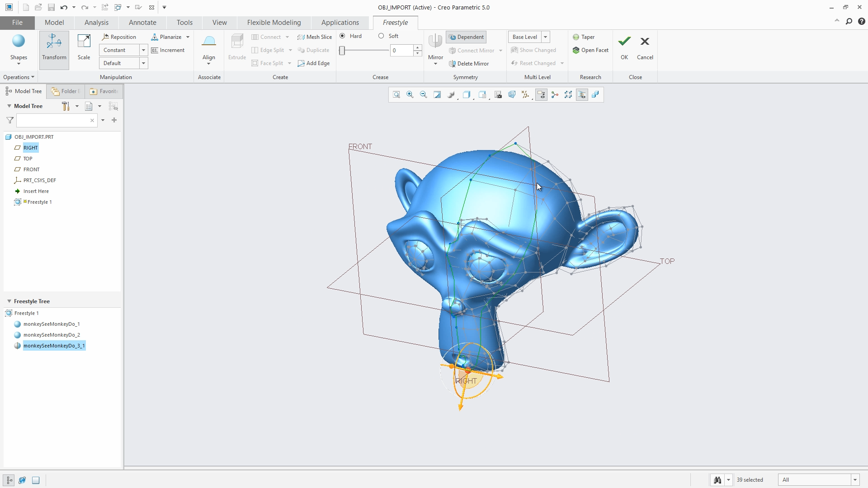
Task: Click search binoculars icon in status bar
Action: [717, 480]
